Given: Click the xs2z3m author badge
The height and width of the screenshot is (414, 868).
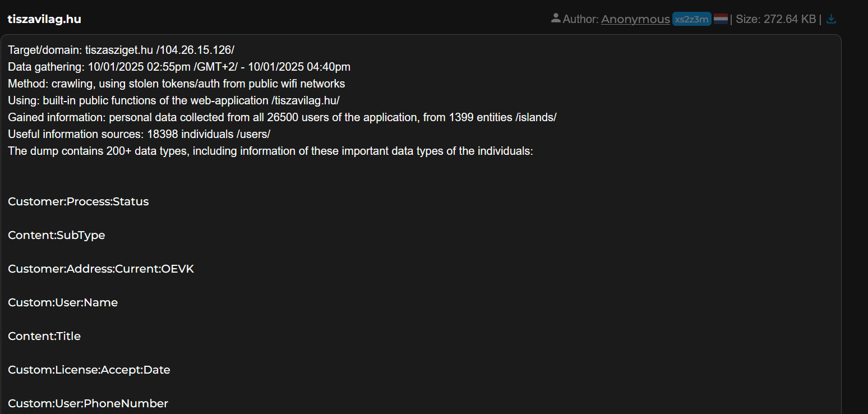Looking at the screenshot, I should [x=691, y=19].
